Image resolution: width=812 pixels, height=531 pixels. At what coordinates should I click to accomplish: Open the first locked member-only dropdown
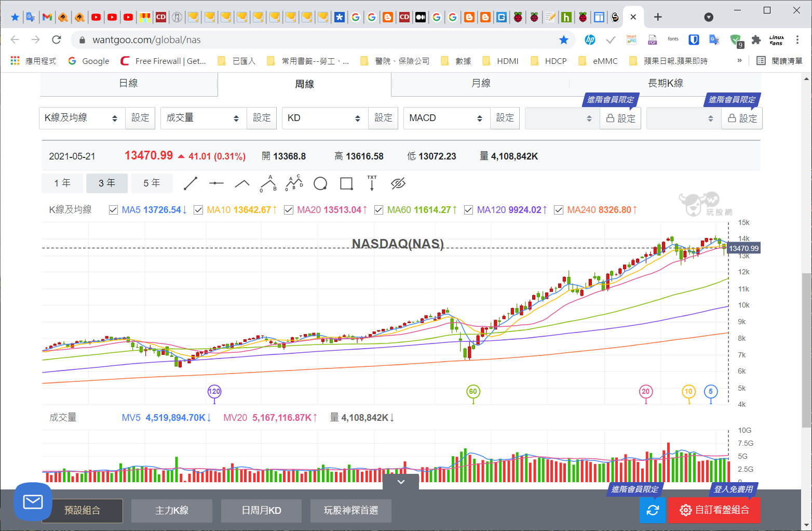[562, 118]
